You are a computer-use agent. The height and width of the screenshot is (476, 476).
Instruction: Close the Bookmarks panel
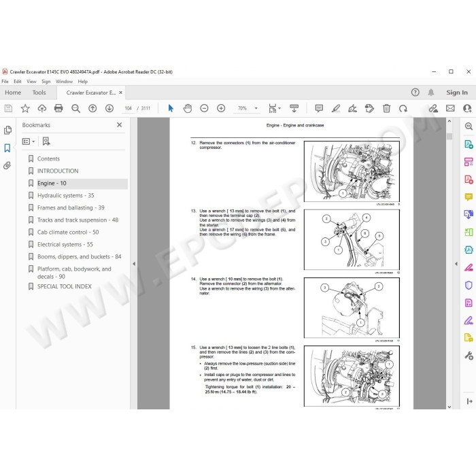(119, 124)
